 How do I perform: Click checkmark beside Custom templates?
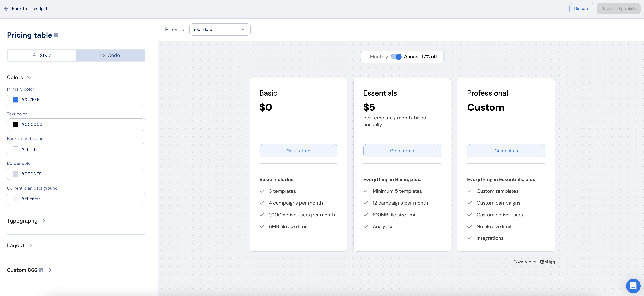point(470,191)
